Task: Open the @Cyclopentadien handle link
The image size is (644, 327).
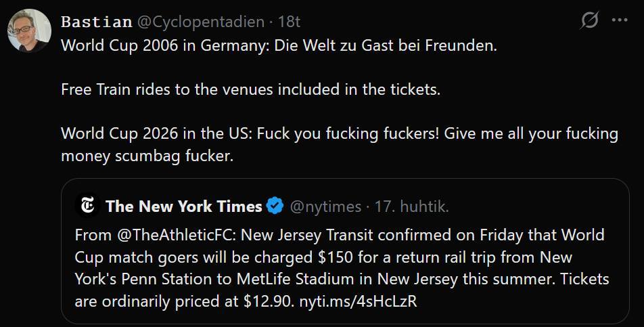Action: pyautogui.click(x=201, y=22)
